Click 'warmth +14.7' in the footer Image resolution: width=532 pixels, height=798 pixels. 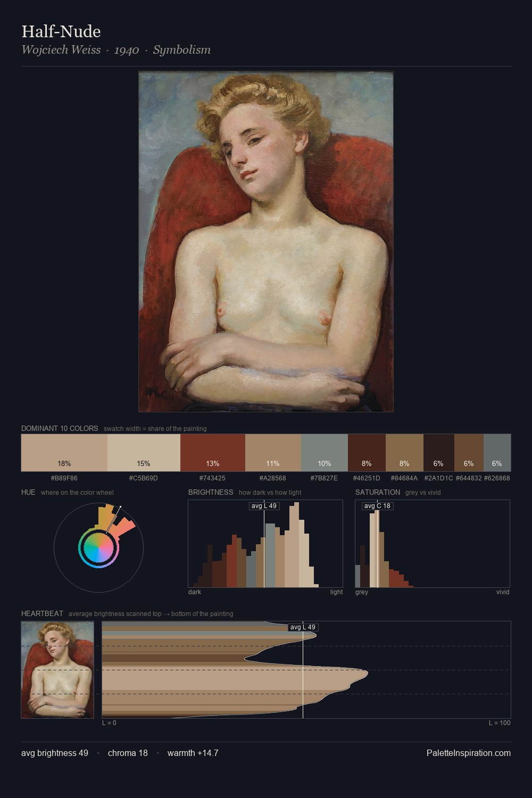click(193, 753)
